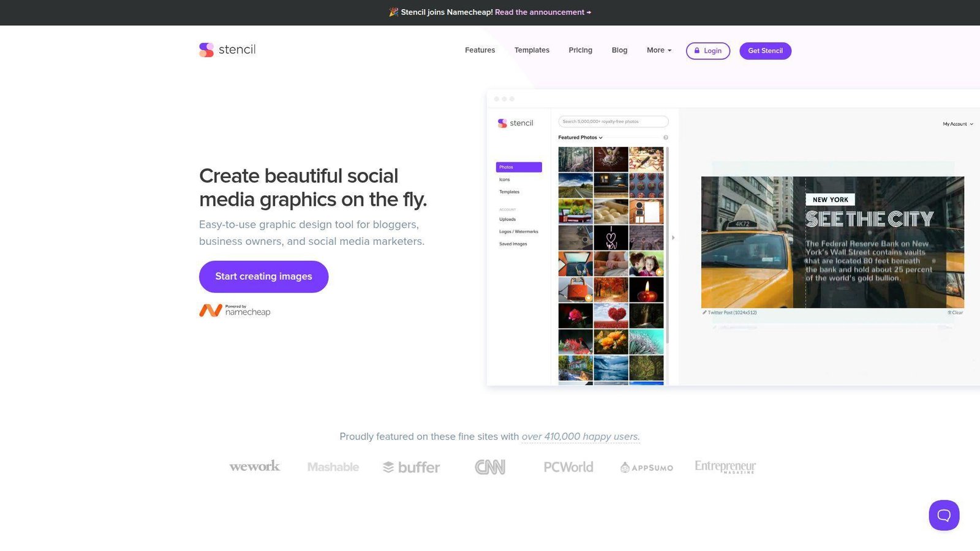Click the PCWorld logo
The image size is (980, 551).
[x=568, y=467]
